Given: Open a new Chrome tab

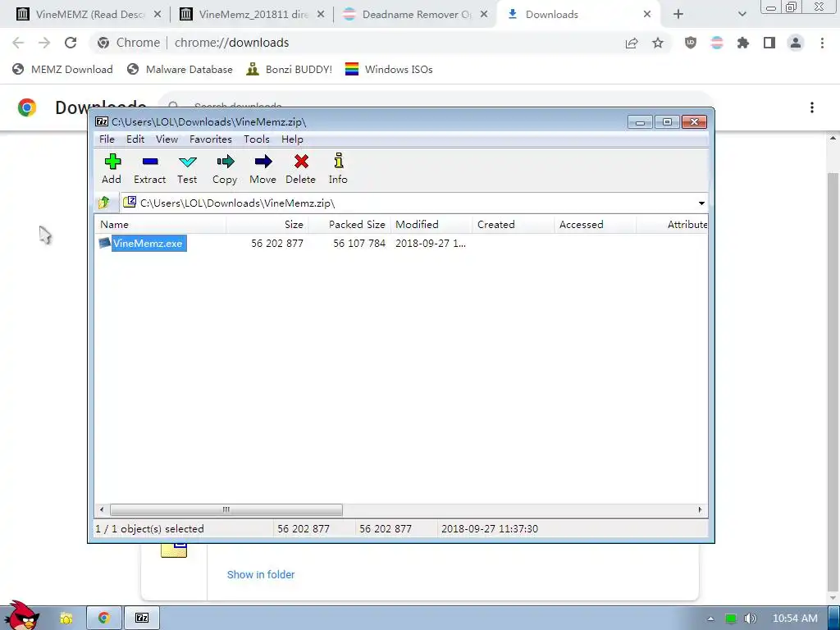Looking at the screenshot, I should [x=678, y=15].
